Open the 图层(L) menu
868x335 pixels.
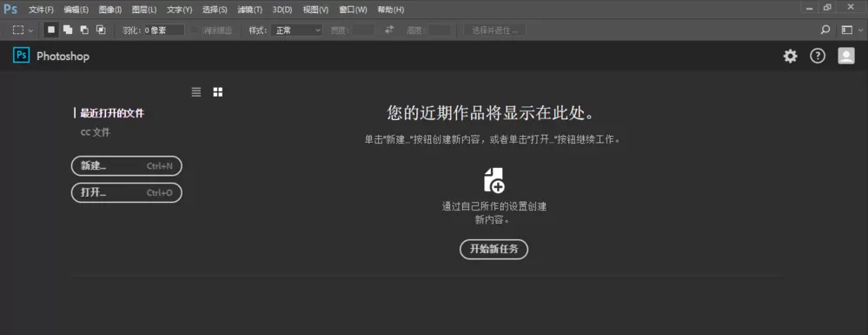(x=144, y=10)
